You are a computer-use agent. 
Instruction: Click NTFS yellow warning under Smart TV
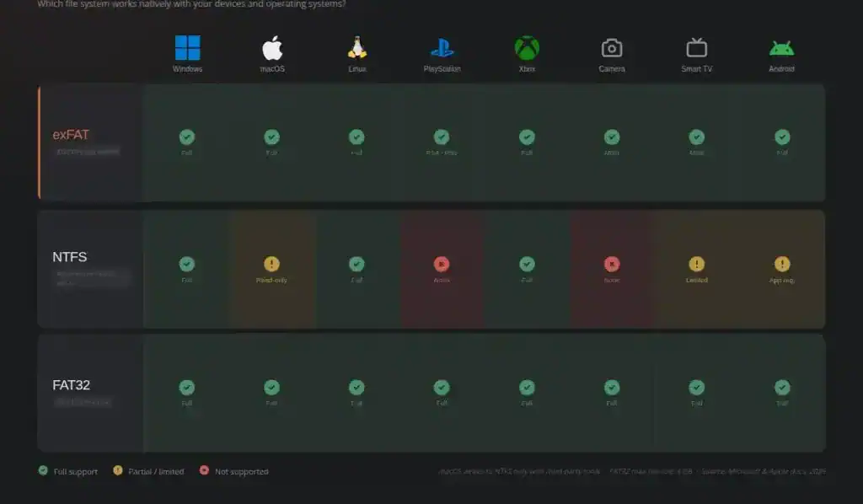tap(696, 264)
